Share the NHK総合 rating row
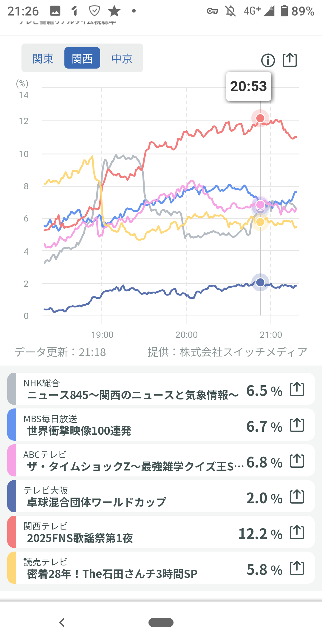Screen dimensions: 322x644 297,389
